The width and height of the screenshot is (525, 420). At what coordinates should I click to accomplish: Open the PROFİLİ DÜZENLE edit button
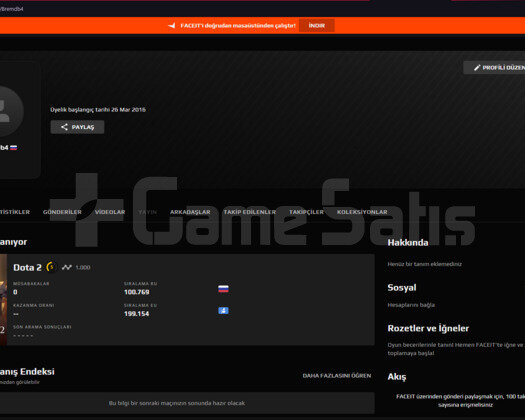494,68
